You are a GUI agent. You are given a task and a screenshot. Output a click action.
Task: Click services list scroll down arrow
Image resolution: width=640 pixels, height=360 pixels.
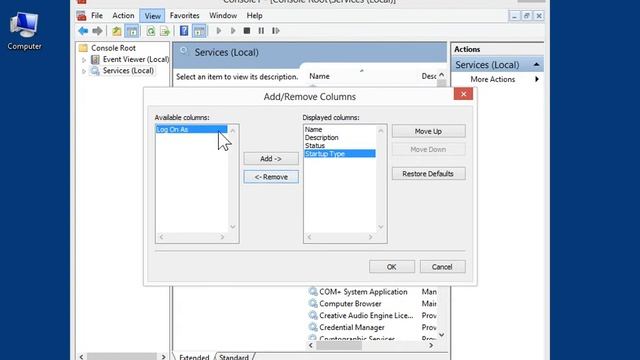pyautogui.click(x=441, y=335)
